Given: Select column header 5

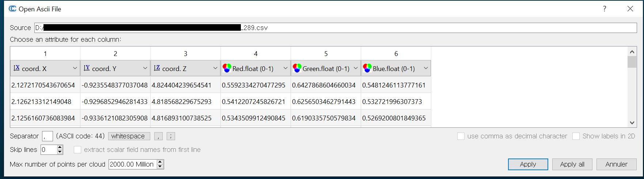Looking at the screenshot, I should 326,53.
